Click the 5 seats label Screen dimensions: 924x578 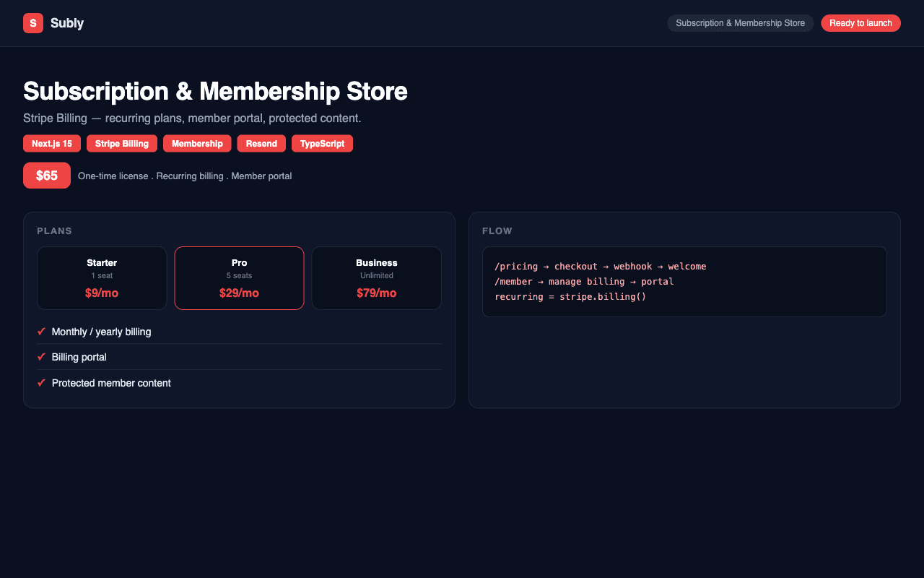(x=239, y=275)
